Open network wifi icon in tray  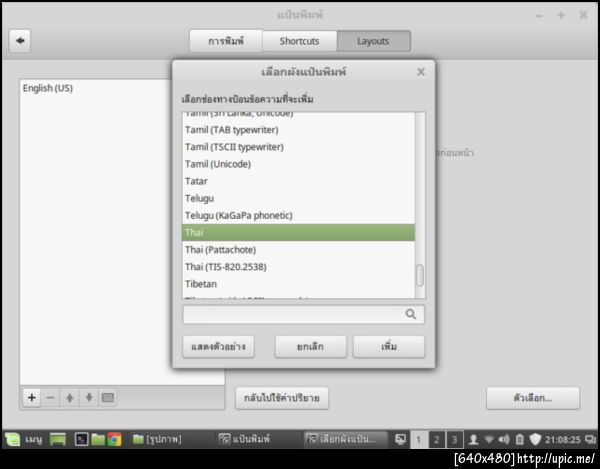(489, 439)
